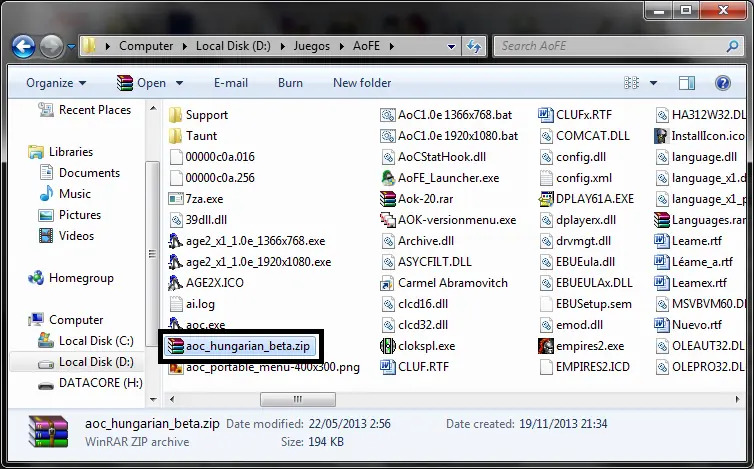Screen dimensions: 754x469
Task: Select the ai.log file
Action: tap(192, 304)
